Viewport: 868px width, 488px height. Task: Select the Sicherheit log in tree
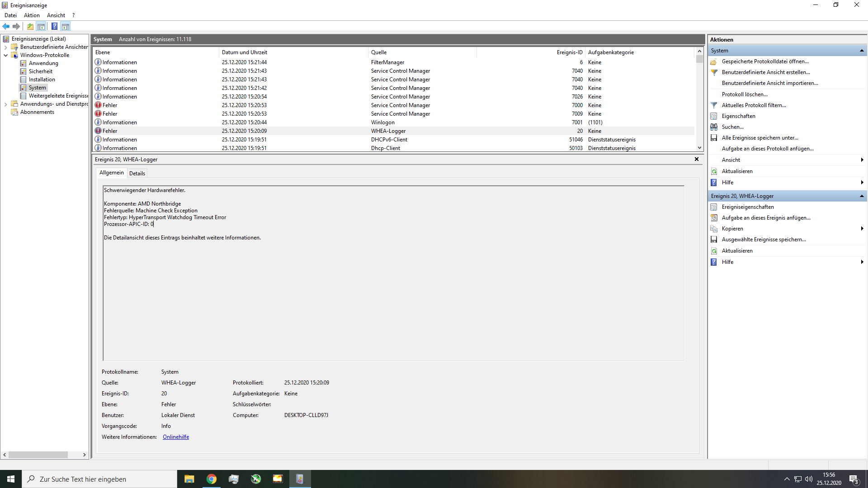point(40,71)
